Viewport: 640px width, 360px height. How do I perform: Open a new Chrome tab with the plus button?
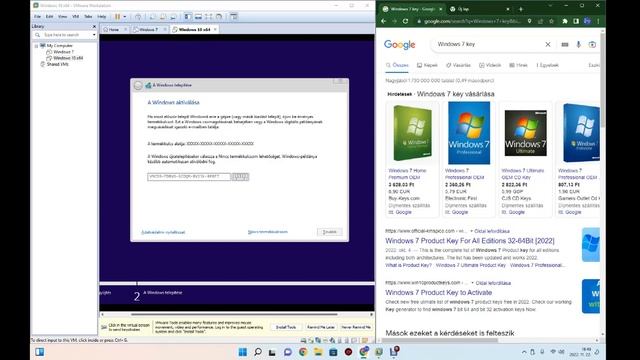521,9
